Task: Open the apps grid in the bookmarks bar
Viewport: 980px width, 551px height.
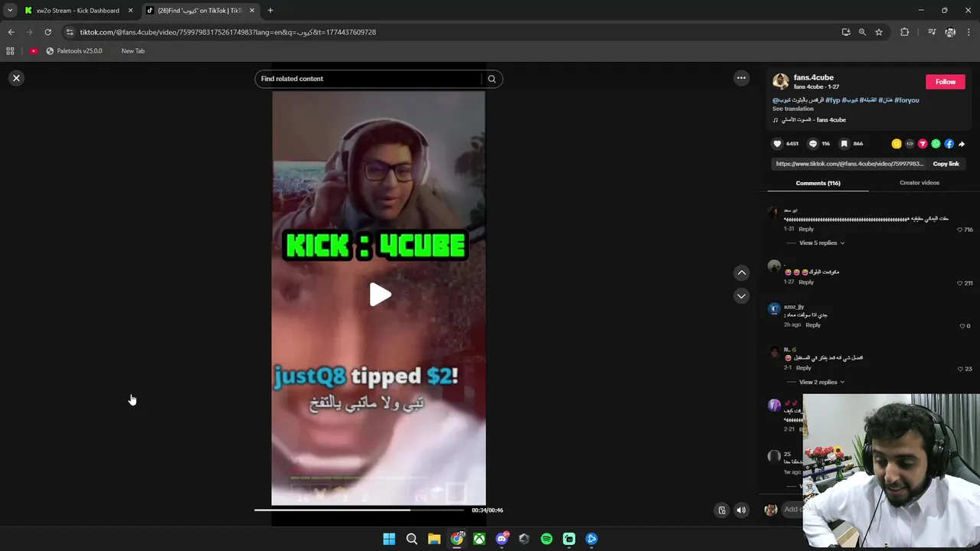Action: [x=10, y=51]
